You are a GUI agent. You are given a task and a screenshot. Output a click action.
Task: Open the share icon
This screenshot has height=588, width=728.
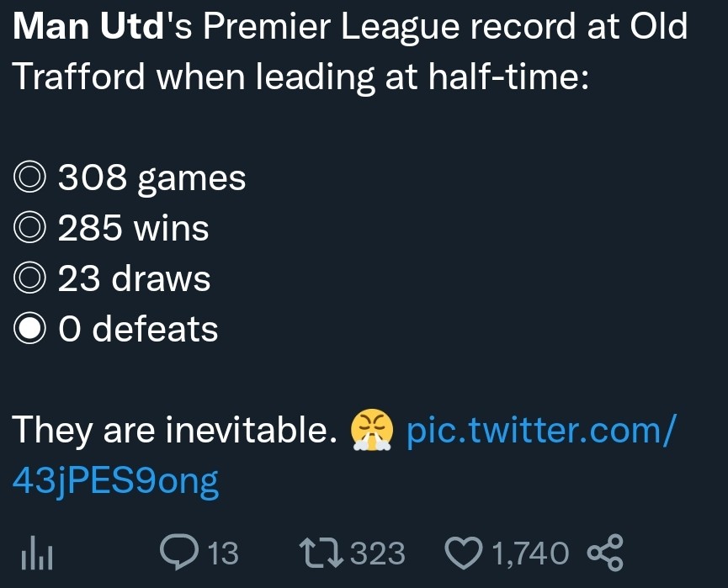tap(604, 553)
